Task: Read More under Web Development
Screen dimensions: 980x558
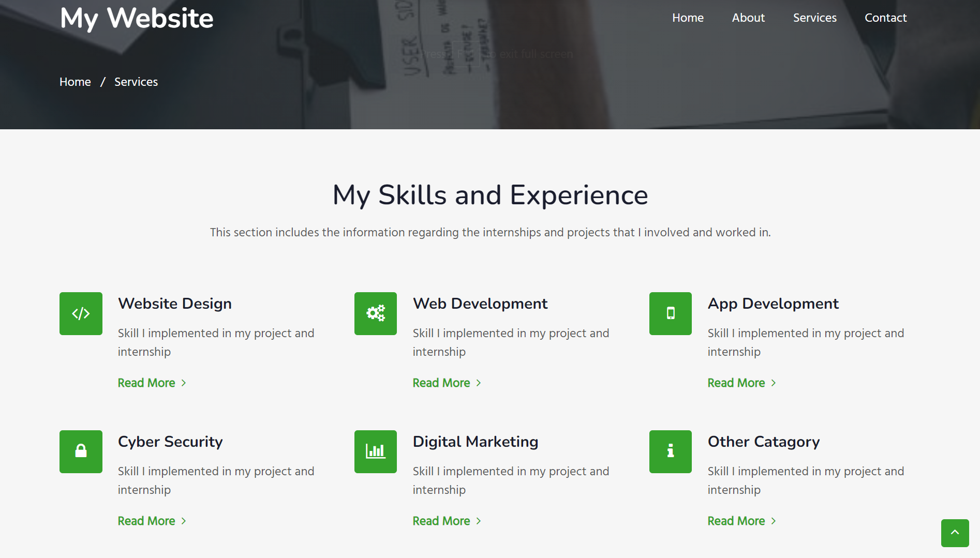Action: [x=447, y=383]
